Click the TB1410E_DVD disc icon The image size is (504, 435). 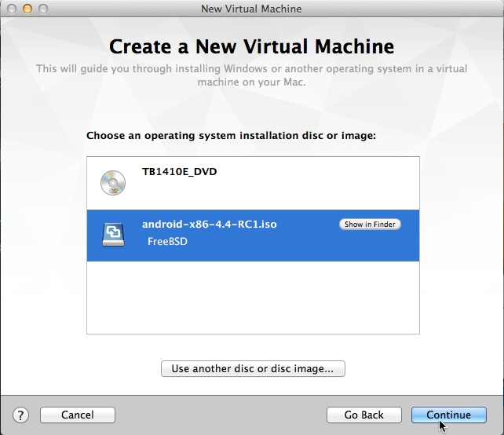113,183
